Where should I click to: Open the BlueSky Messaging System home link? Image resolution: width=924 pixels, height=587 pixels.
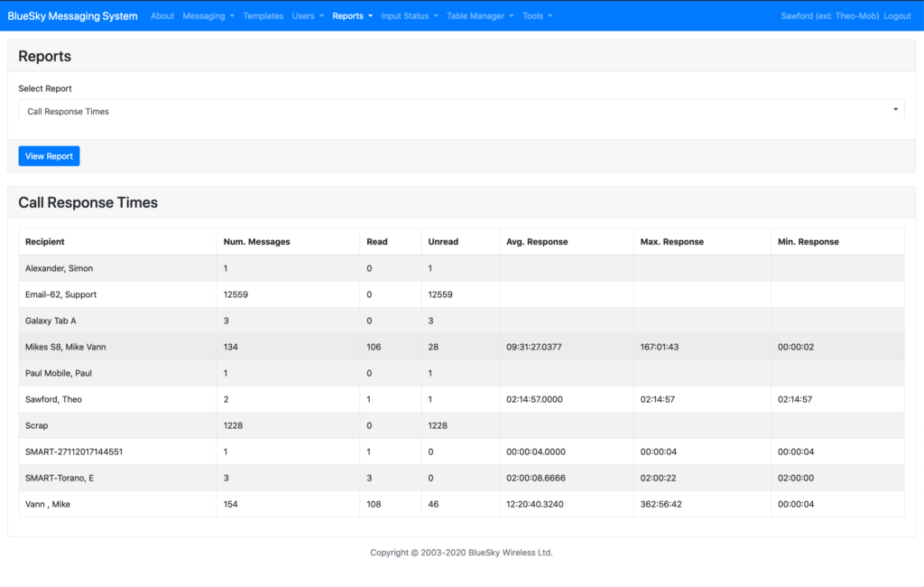click(72, 16)
